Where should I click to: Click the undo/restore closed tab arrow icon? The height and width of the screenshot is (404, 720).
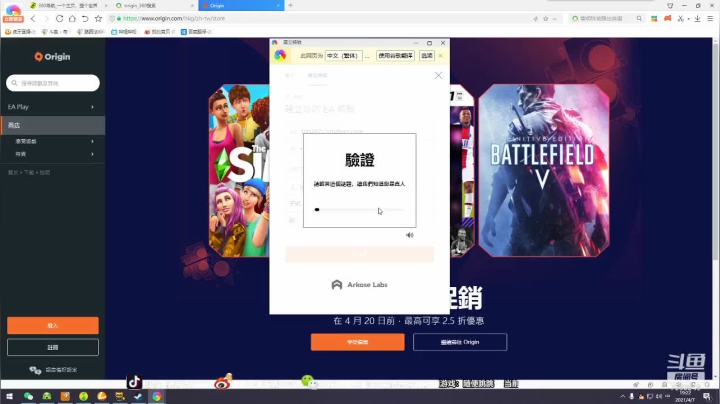point(85,19)
